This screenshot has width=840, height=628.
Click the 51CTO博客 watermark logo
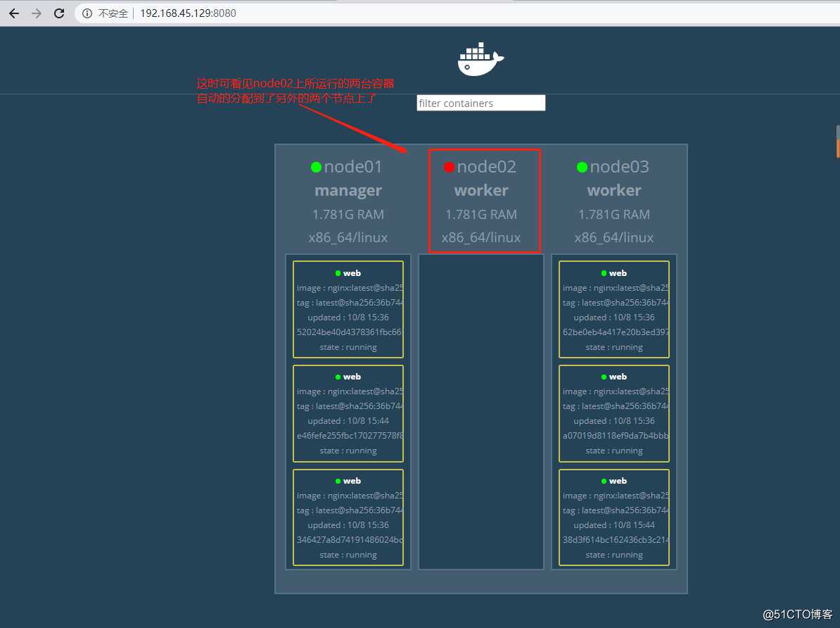798,614
